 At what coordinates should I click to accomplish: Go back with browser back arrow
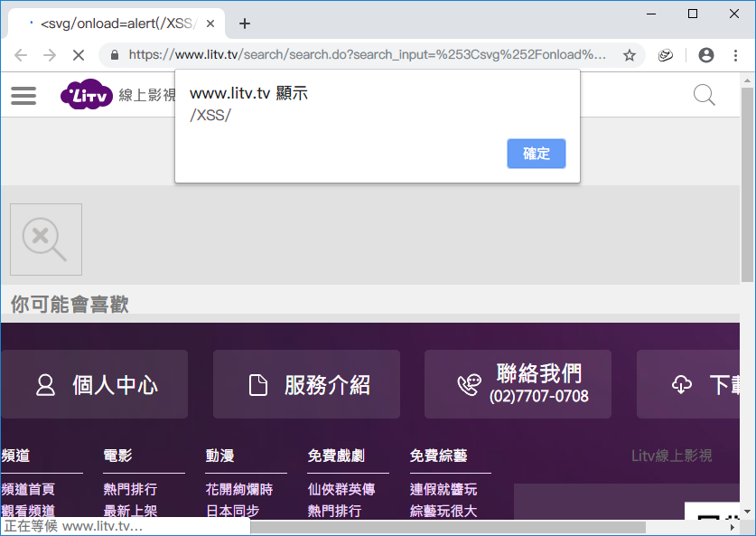(x=21, y=55)
